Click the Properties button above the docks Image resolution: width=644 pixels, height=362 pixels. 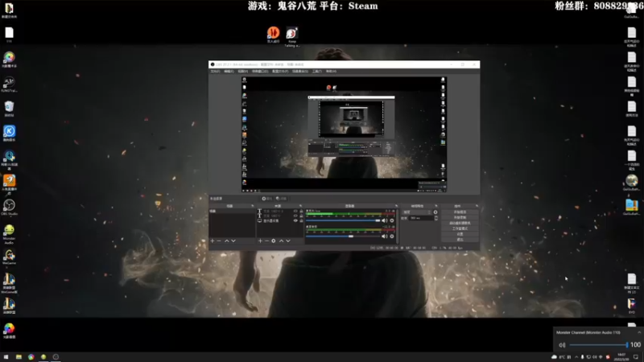266,199
